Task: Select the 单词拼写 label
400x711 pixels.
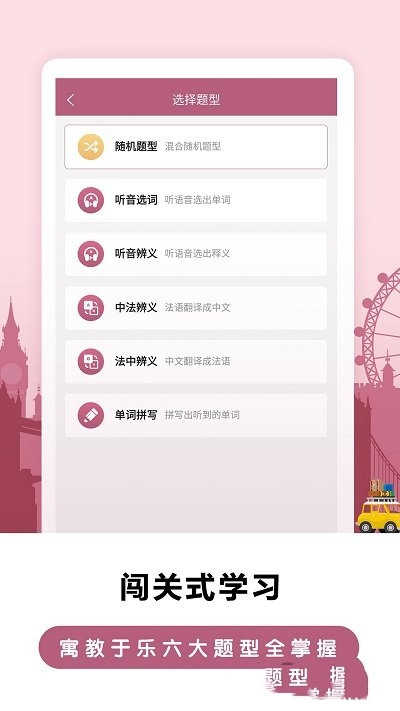Action: click(x=136, y=415)
